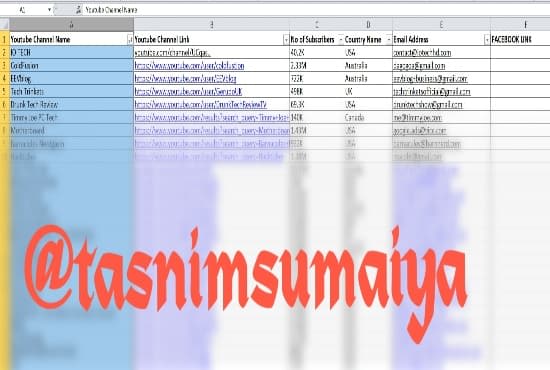This screenshot has width=550, height=370.
Task: Open the row 7 YouTube search link
Action: (212, 117)
